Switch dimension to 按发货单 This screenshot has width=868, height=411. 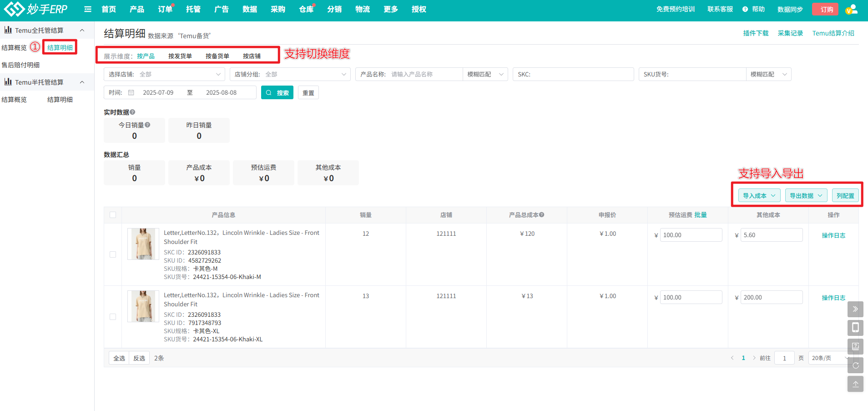pos(180,56)
